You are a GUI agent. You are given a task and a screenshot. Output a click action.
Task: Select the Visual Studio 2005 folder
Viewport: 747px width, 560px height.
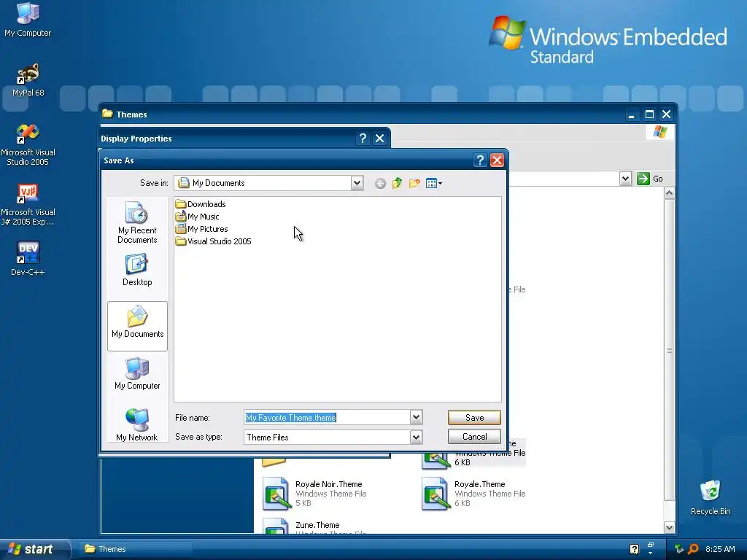pyautogui.click(x=214, y=241)
